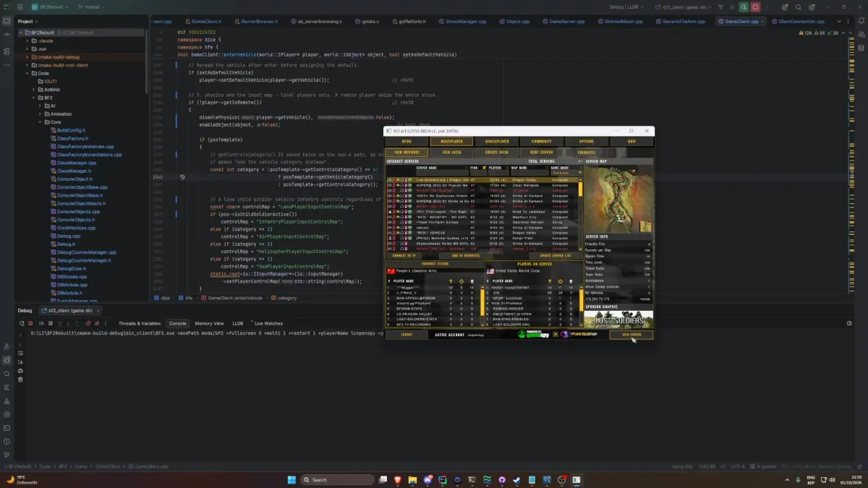Open the Project tool window icon in left sidebar
Viewport: 868px width, 488px height.
(x=7, y=22)
